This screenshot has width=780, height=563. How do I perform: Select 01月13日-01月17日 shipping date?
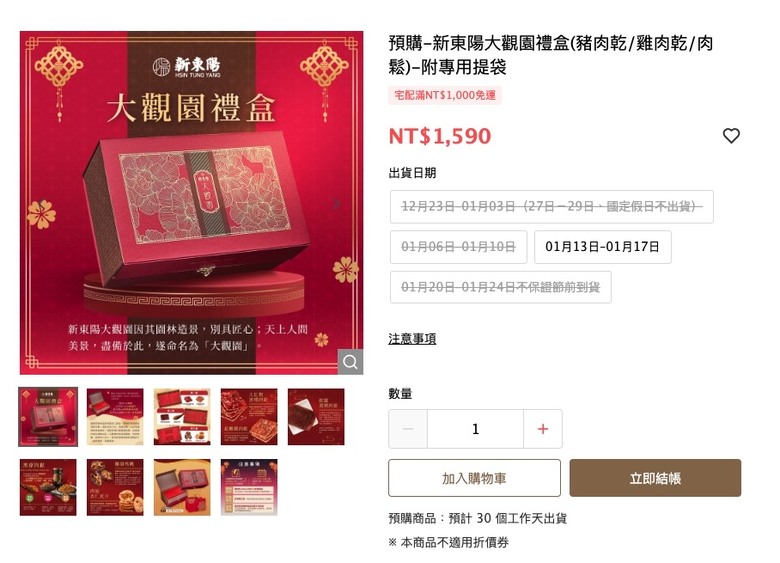602,247
